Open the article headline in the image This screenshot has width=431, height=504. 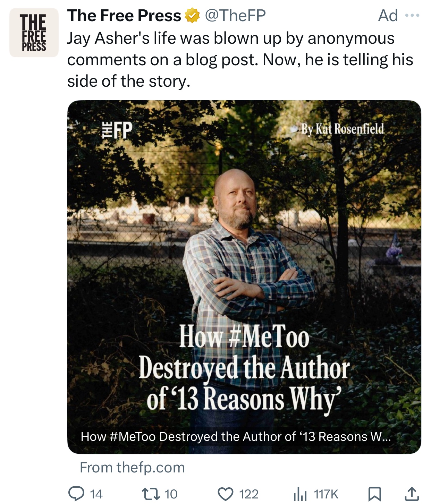click(x=244, y=368)
